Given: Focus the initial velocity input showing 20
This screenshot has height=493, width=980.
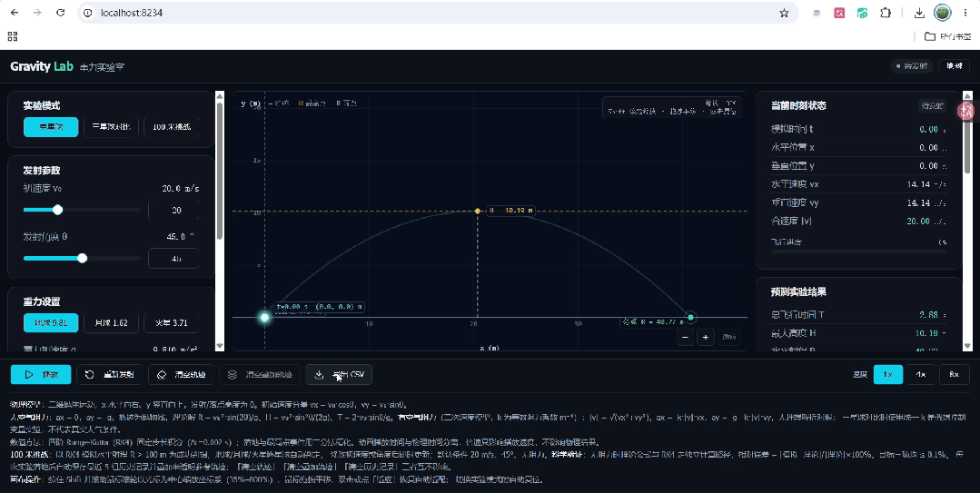Looking at the screenshot, I should (x=173, y=210).
